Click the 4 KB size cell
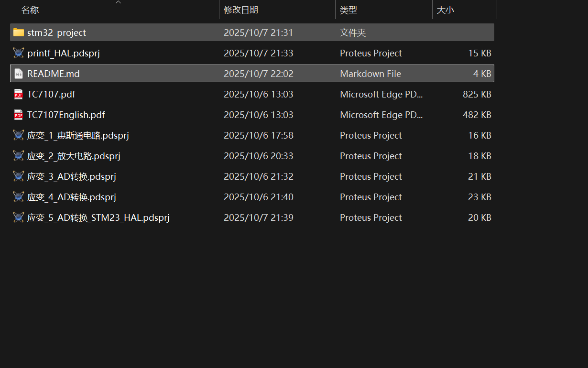 (x=482, y=74)
